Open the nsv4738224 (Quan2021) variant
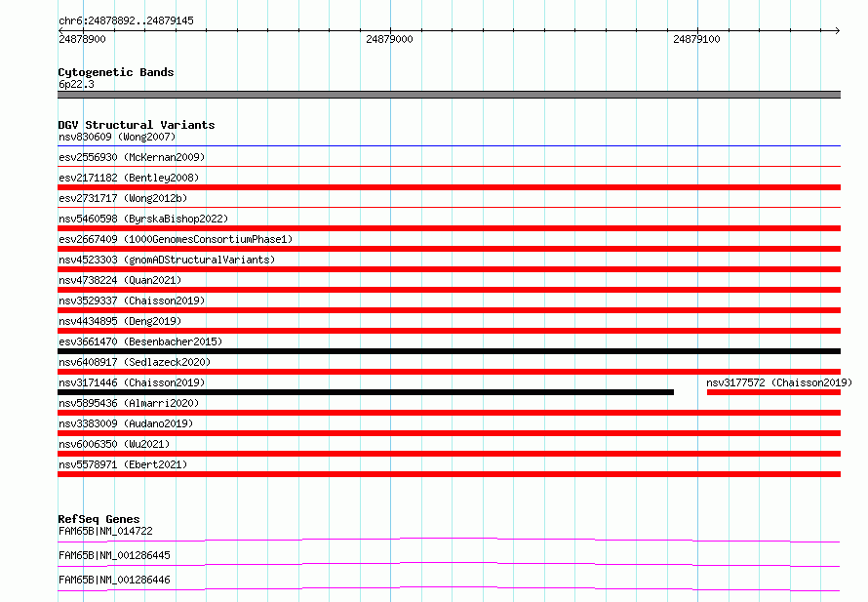 [x=120, y=280]
